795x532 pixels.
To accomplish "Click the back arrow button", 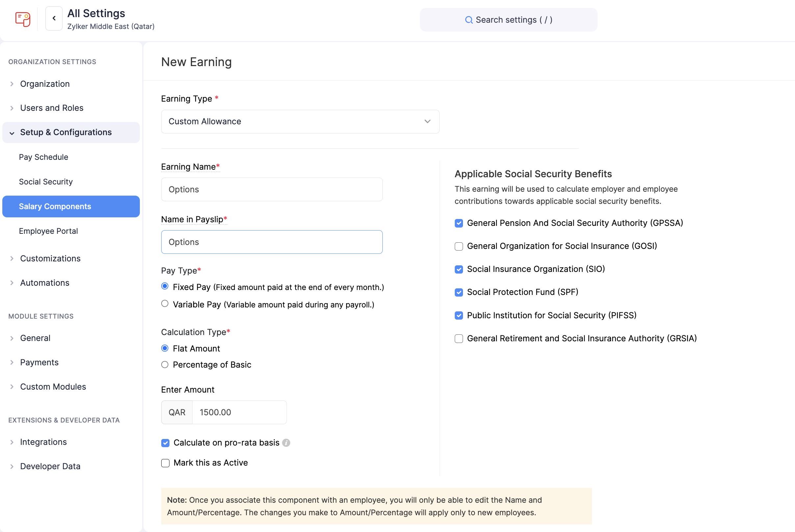I will click(54, 18).
